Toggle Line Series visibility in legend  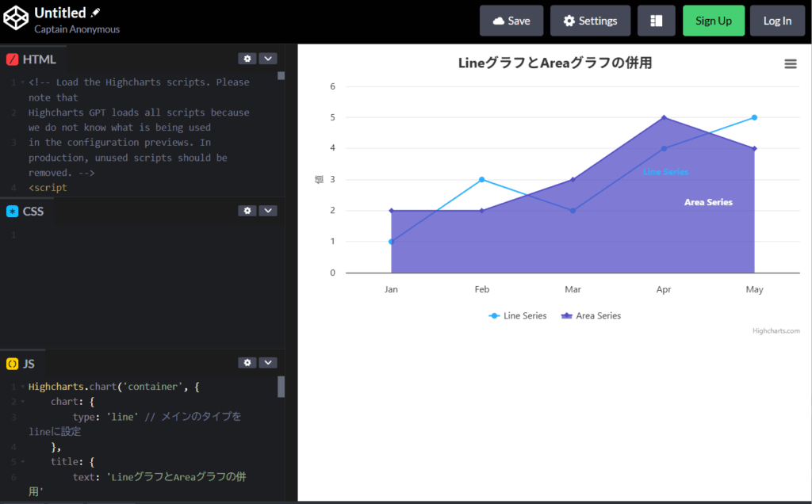point(517,315)
